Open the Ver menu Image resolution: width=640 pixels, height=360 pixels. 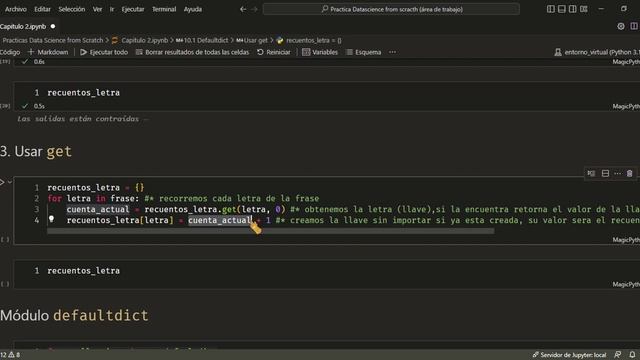coord(97,9)
